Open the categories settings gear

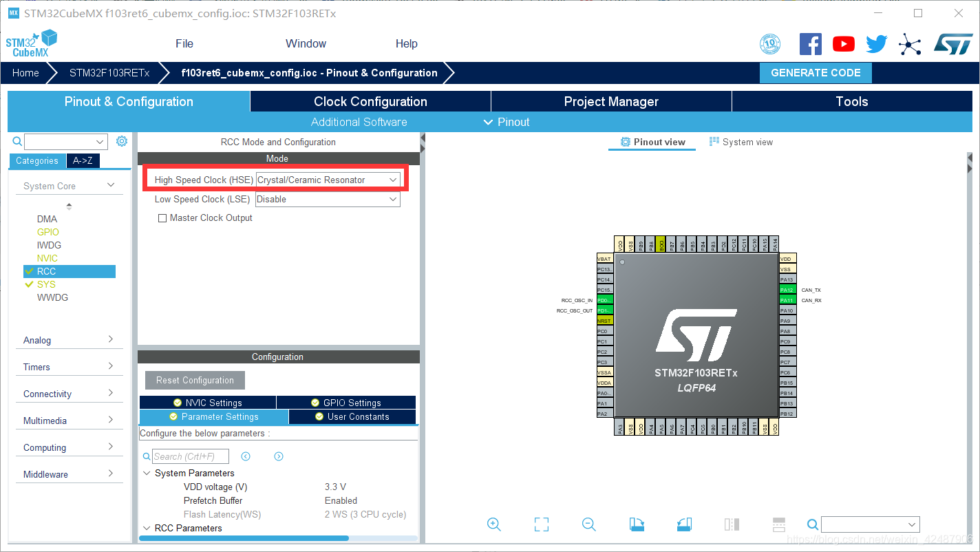[x=122, y=141]
